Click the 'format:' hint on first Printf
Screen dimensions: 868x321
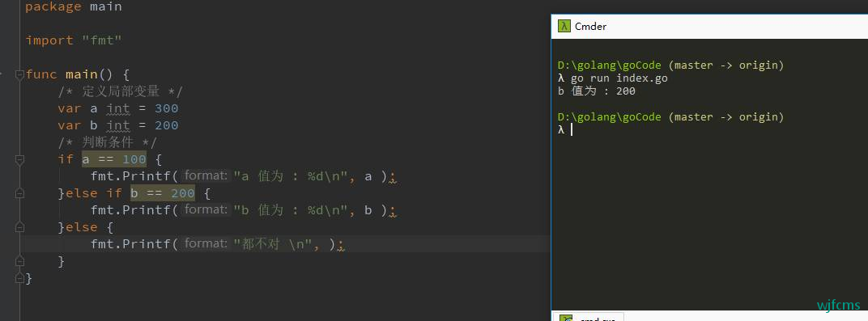tap(206, 175)
